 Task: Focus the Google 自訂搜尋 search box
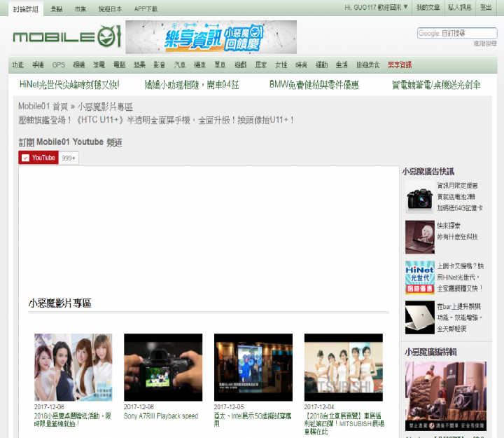[457, 33]
